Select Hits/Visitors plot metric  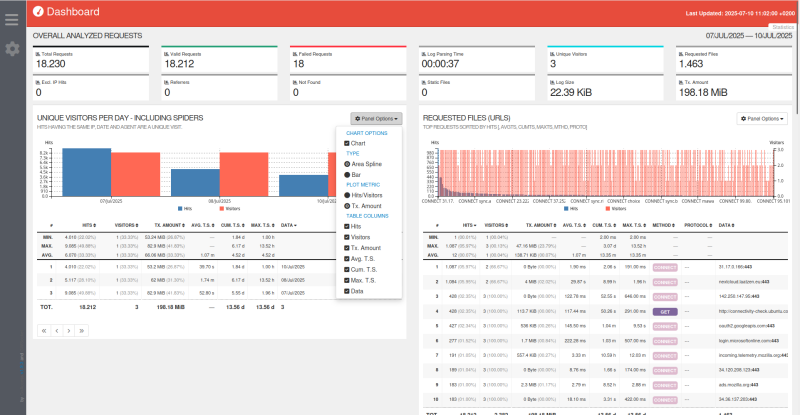tap(347, 196)
